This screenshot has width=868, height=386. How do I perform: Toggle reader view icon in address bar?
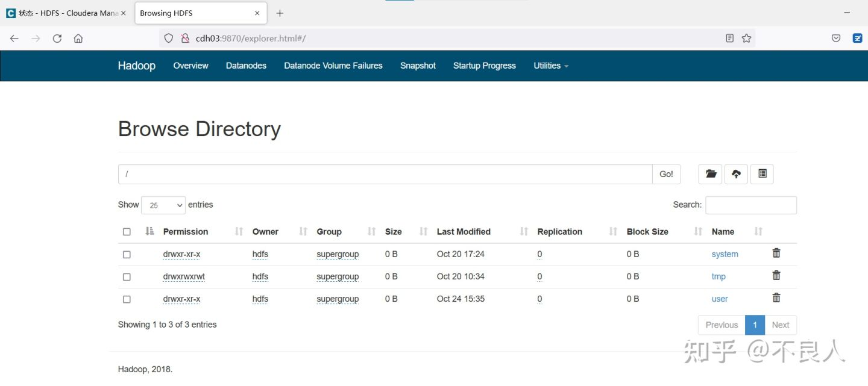click(729, 38)
